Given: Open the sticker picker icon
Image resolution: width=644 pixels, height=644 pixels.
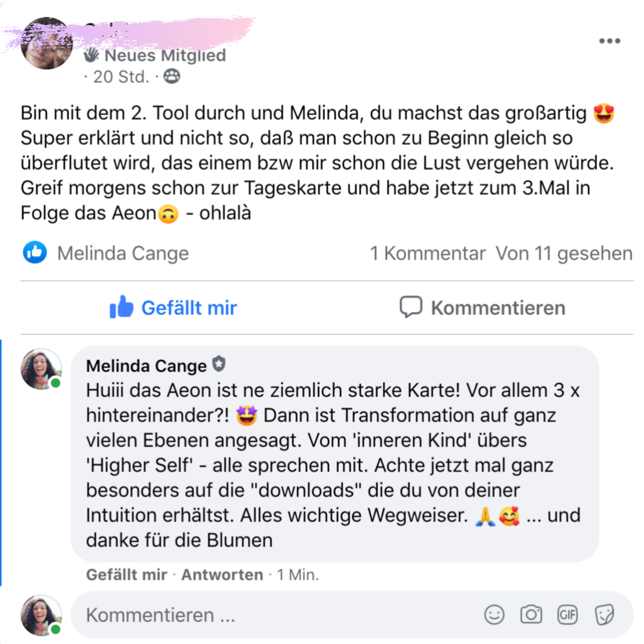Looking at the screenshot, I should click(x=604, y=615).
